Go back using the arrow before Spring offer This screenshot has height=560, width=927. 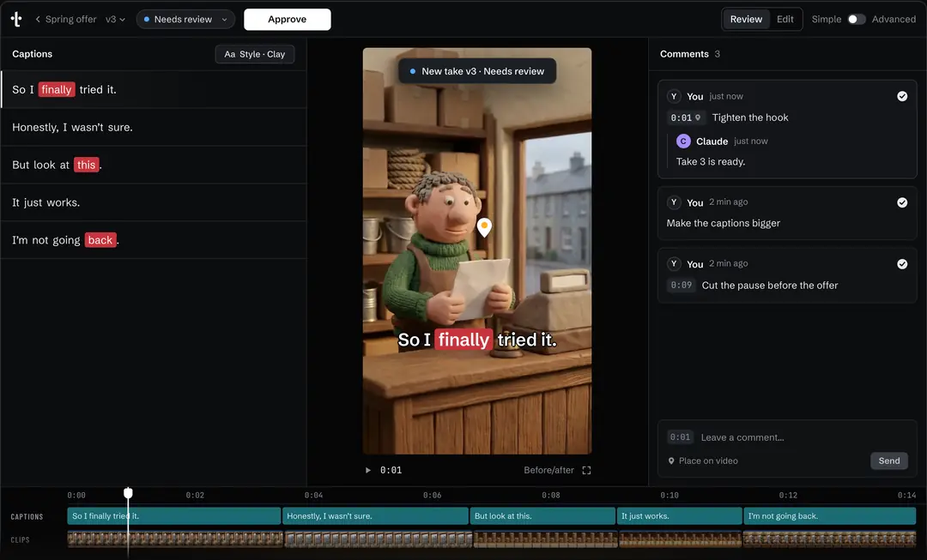38,20
